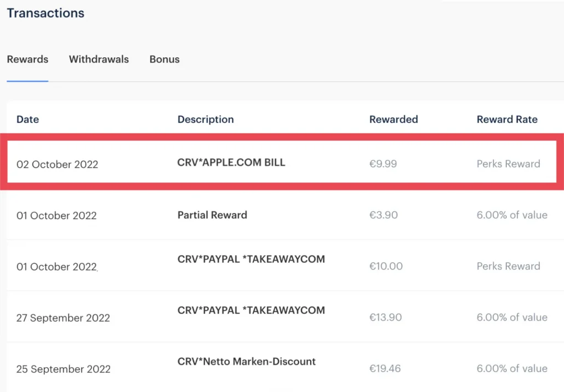This screenshot has width=564, height=392.
Task: Select the 25 September 2022 date cell
Action: pyautogui.click(x=63, y=369)
